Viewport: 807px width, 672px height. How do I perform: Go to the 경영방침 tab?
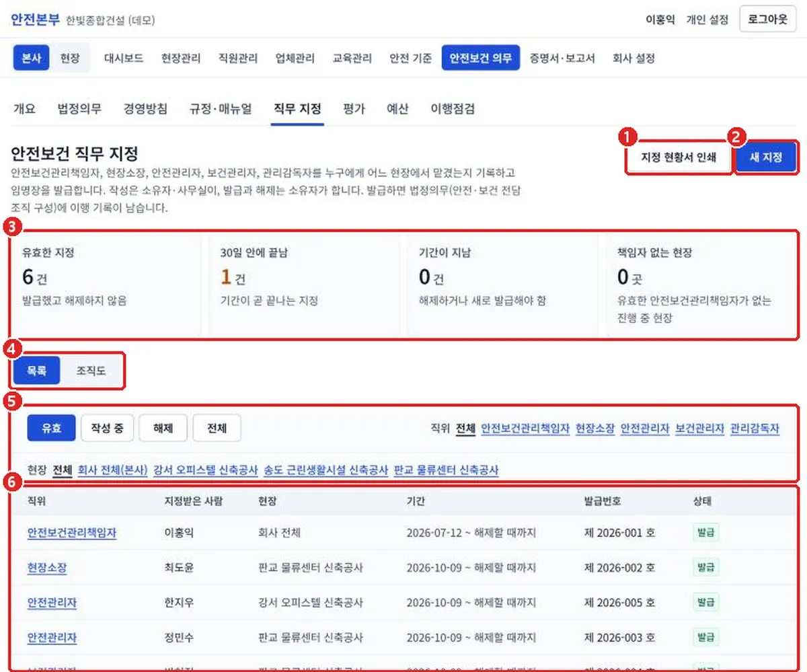(145, 109)
